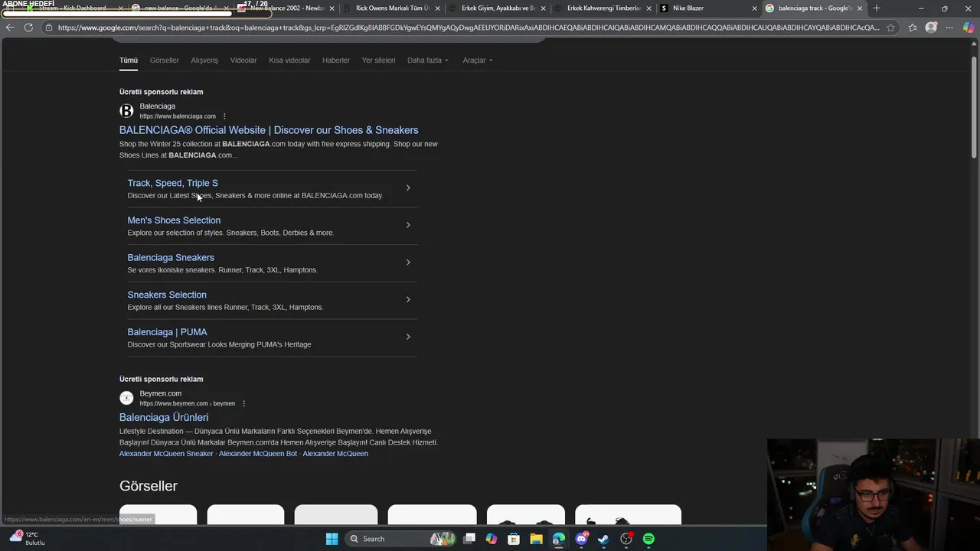This screenshot has height=551, width=980.
Task: Switch to Haberler search tab
Action: coord(336,60)
